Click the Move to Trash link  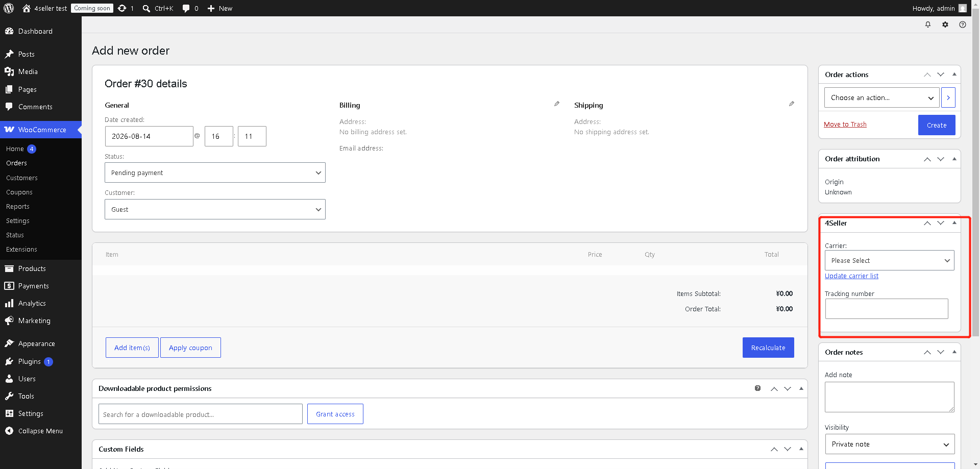click(x=845, y=124)
